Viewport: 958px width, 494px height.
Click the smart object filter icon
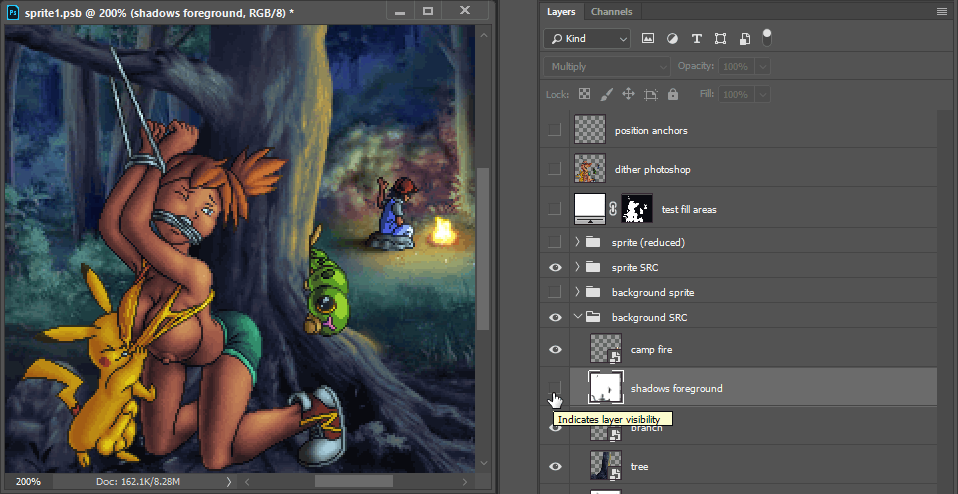tap(744, 39)
